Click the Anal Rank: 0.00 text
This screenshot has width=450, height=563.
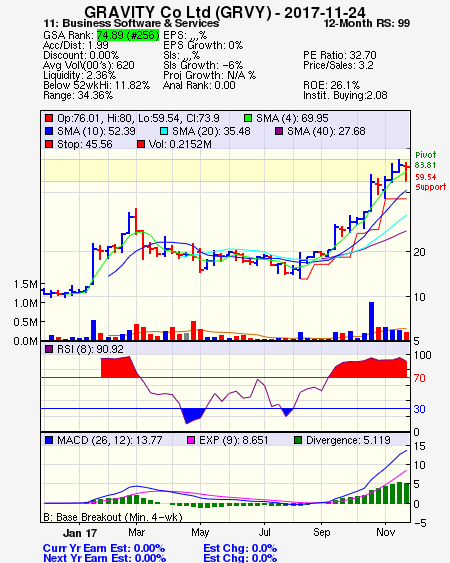pyautogui.click(x=199, y=85)
